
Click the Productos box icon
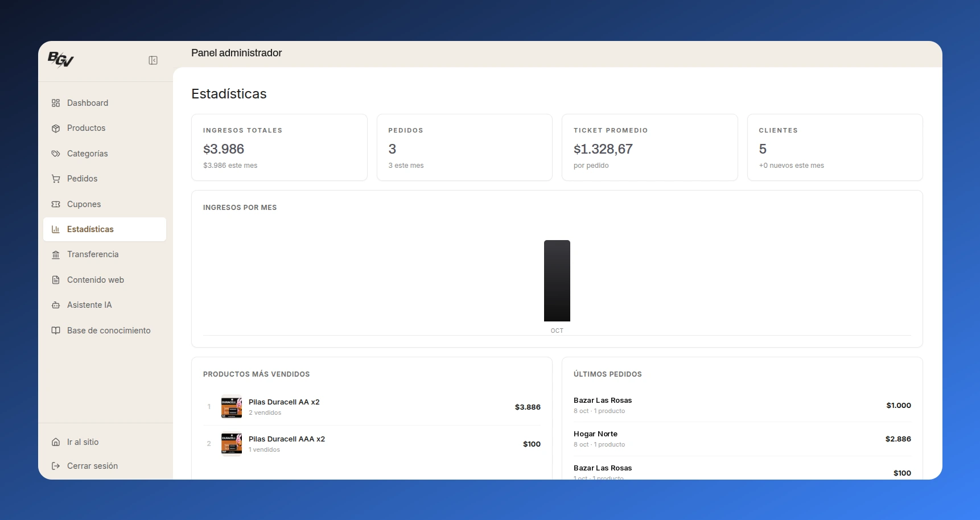coord(56,129)
